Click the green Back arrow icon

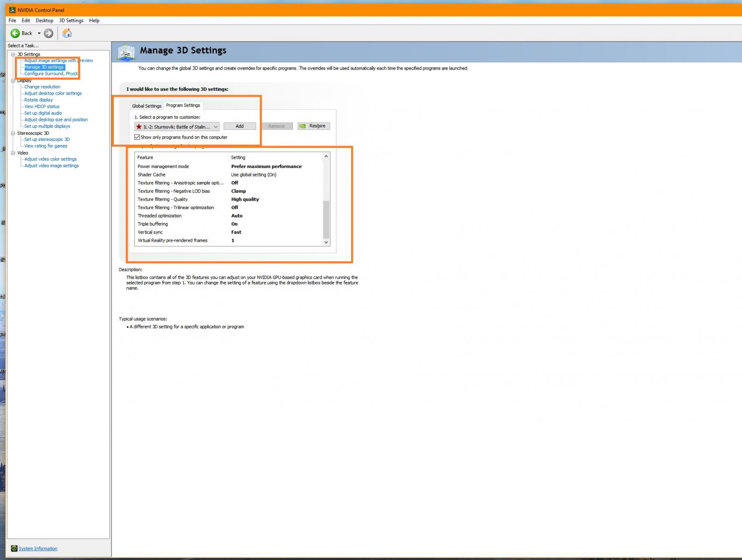15,33
